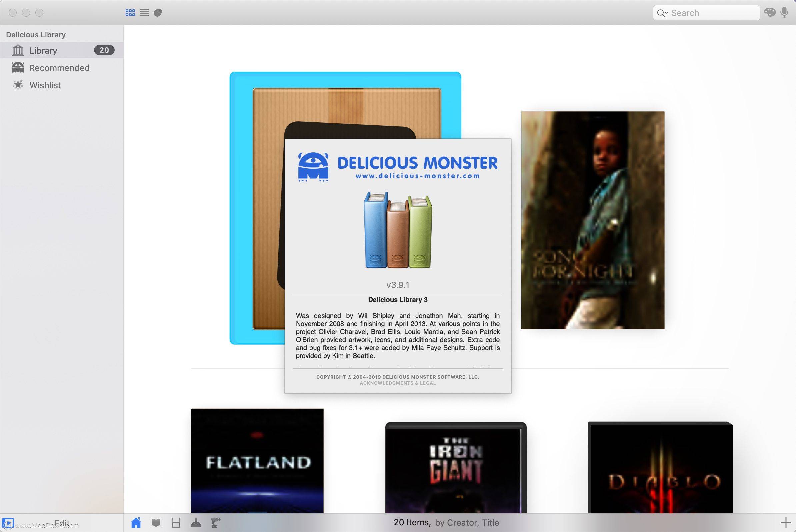This screenshot has width=796, height=532.
Task: Select the Diablo III game cover
Action: click(660, 467)
